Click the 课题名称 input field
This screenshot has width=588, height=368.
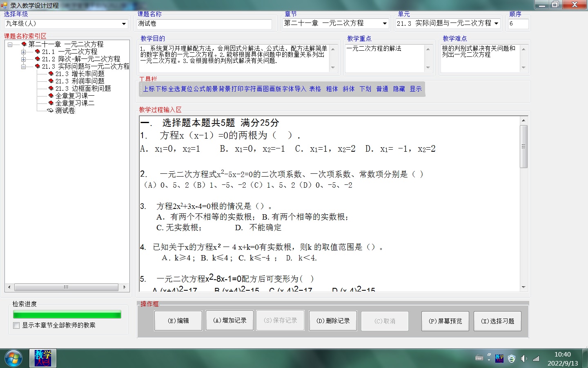pyautogui.click(x=204, y=24)
